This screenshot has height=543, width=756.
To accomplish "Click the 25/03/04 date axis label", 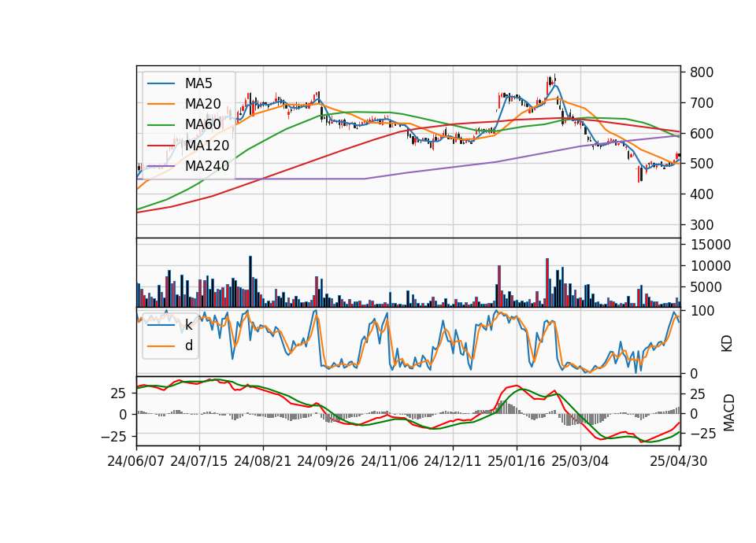I will pos(580,461).
